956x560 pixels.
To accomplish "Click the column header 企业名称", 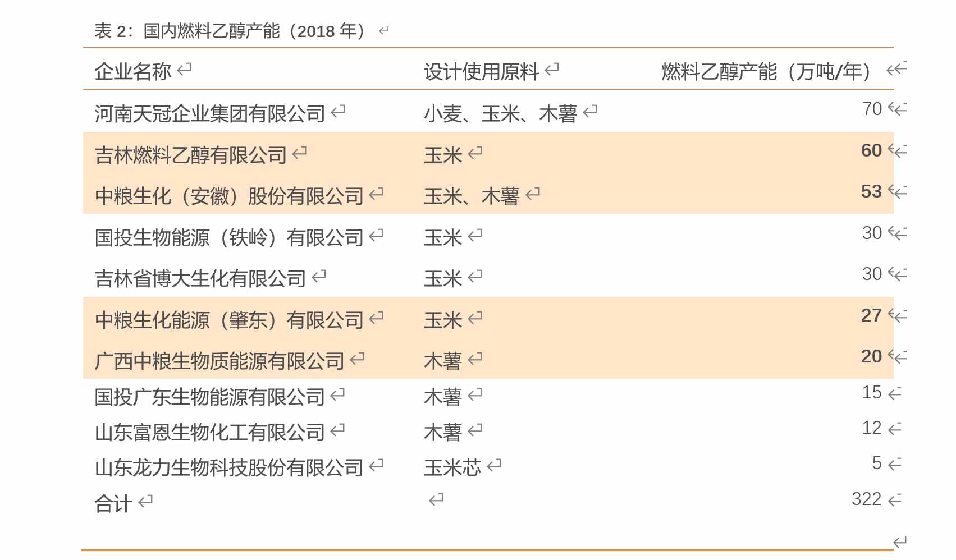I will 132,71.
